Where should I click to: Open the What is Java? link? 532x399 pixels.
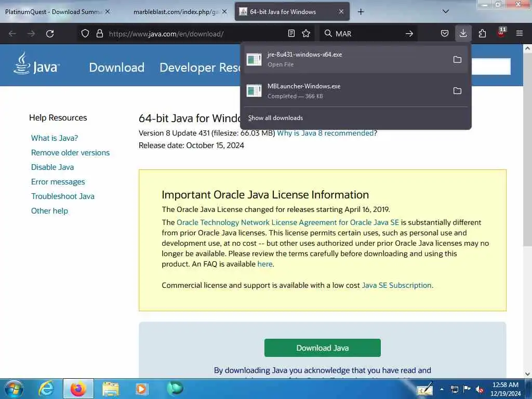tap(54, 138)
